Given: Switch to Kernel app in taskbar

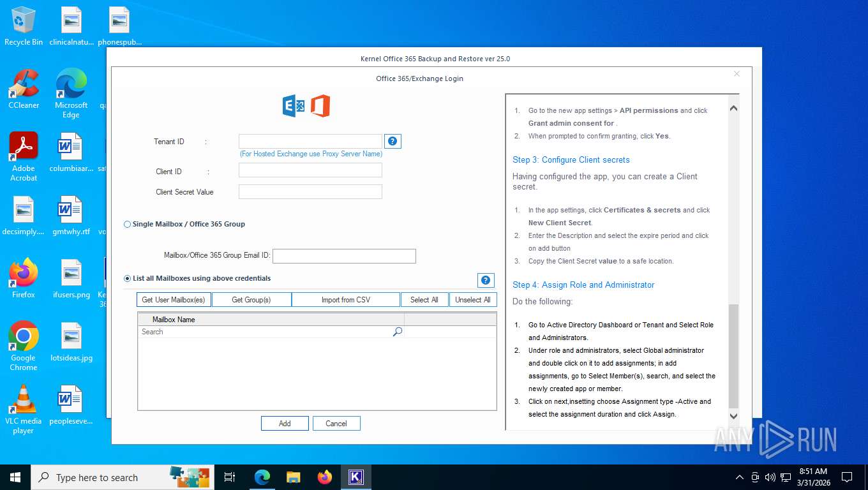Looking at the screenshot, I should point(356,477).
